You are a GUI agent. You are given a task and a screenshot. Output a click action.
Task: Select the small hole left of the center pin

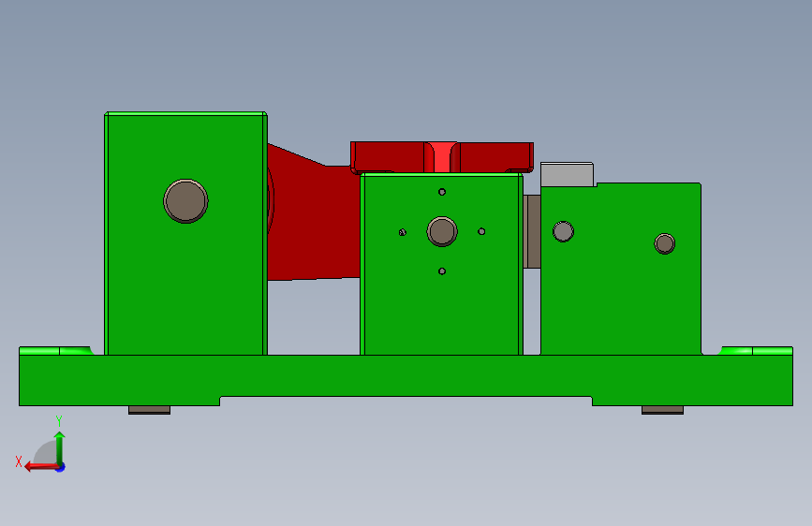point(403,232)
